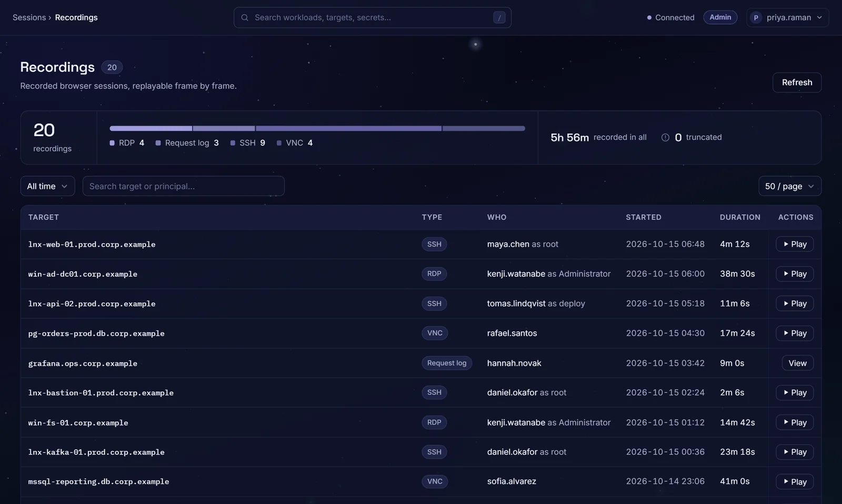Viewport: 842px width, 504px height.
Task: Play the lnx-web-01.prod.corp.example recording
Action: coord(795,244)
